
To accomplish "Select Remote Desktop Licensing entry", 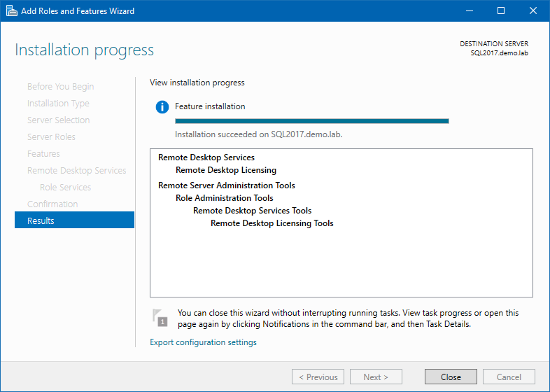I will pyautogui.click(x=225, y=170).
